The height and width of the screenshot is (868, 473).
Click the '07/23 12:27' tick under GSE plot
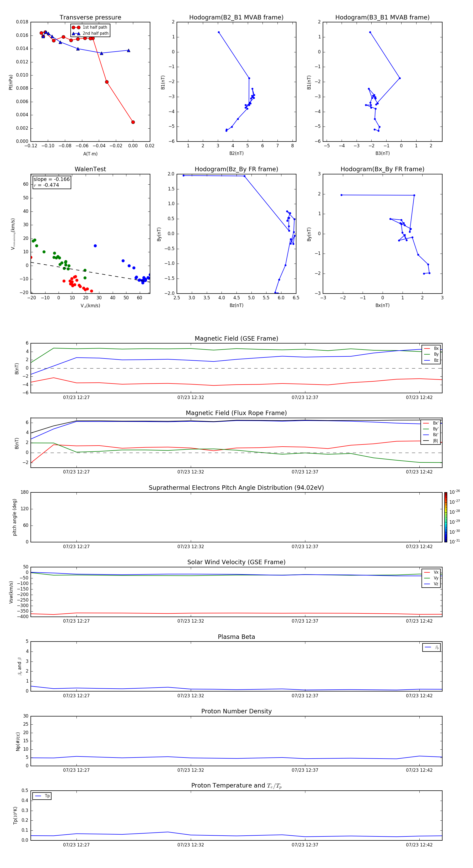[x=76, y=397]
